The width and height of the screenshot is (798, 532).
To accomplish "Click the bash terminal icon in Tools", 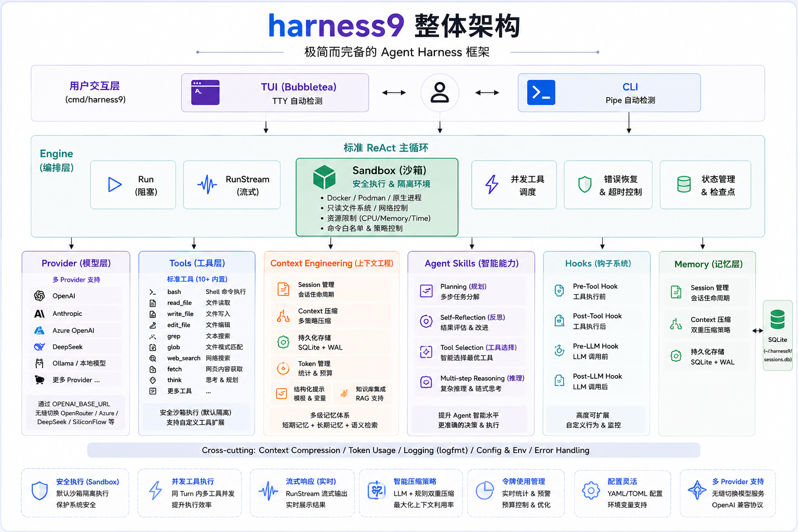I will 153,292.
